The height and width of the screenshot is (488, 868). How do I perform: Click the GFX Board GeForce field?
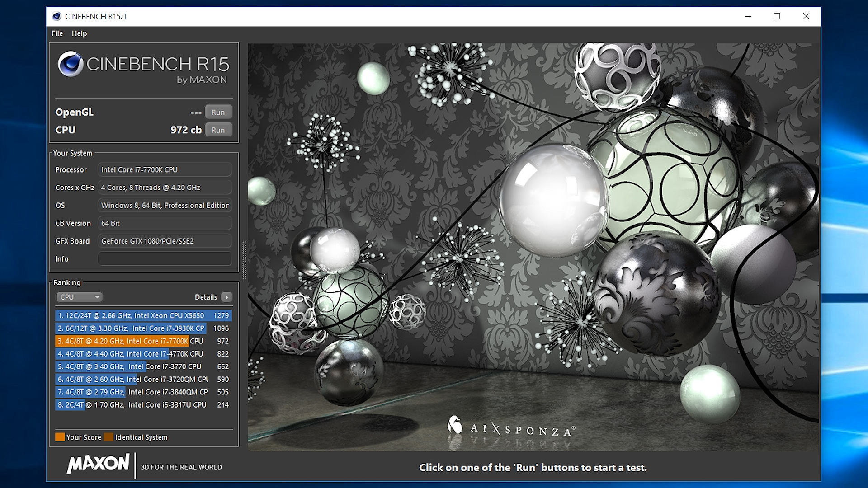tap(165, 241)
